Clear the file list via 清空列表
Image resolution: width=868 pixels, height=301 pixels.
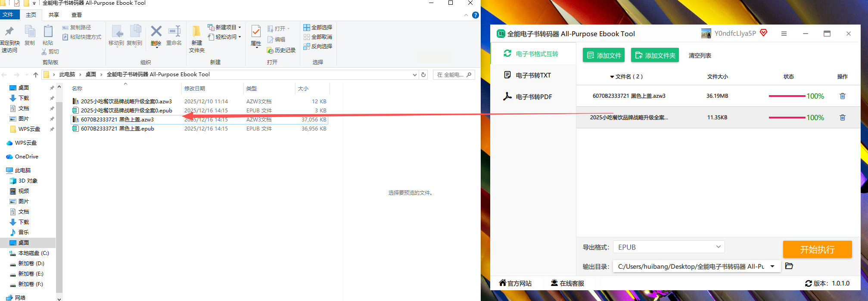(700, 56)
